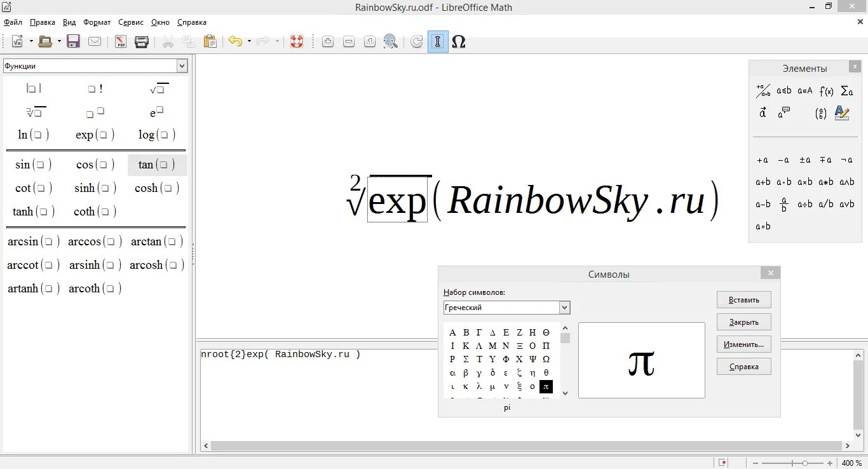
Task: Insert the vertical fraction a over b element
Action: coord(784,204)
